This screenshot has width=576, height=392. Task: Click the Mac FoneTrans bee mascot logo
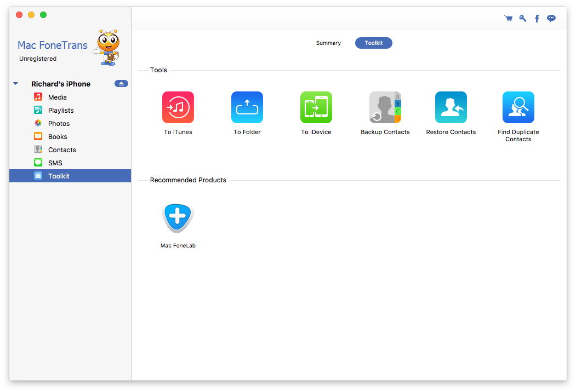pos(106,48)
